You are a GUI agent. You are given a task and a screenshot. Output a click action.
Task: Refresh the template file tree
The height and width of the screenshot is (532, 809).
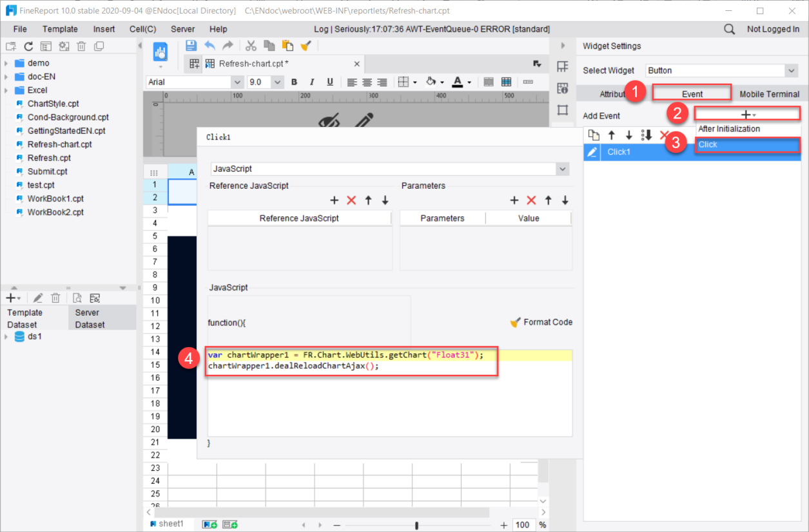coord(28,46)
